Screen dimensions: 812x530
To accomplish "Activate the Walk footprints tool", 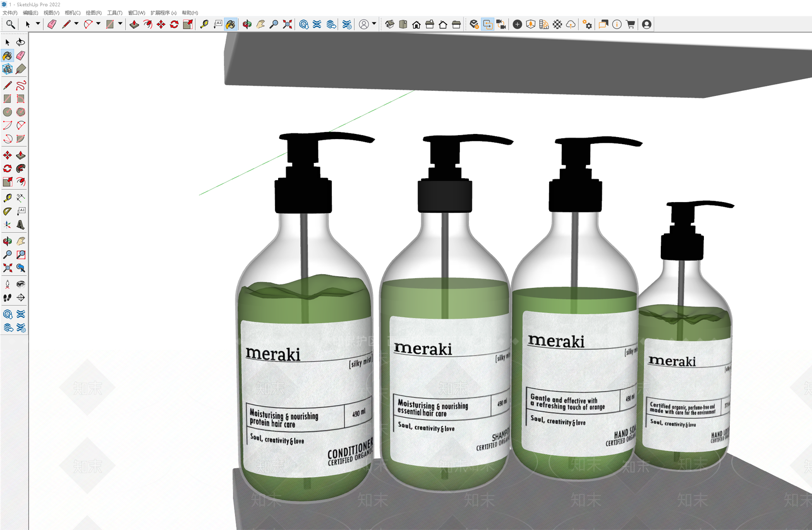I will (8, 297).
